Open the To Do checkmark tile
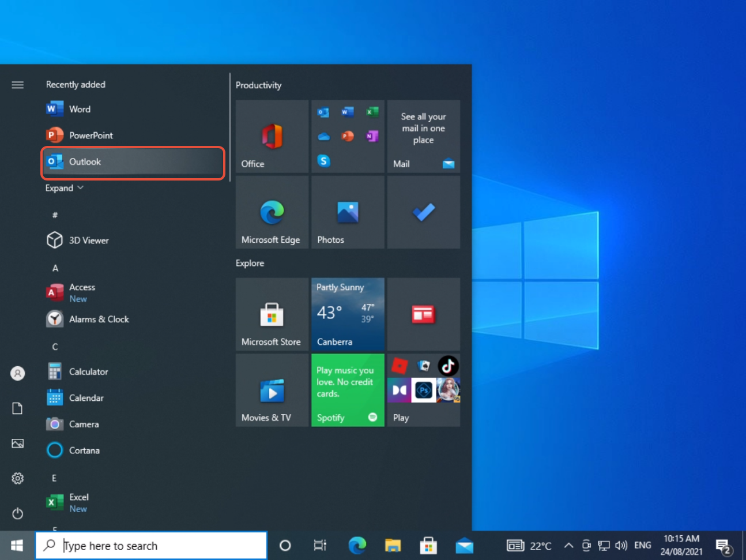This screenshot has height=560, width=746. pyautogui.click(x=424, y=212)
